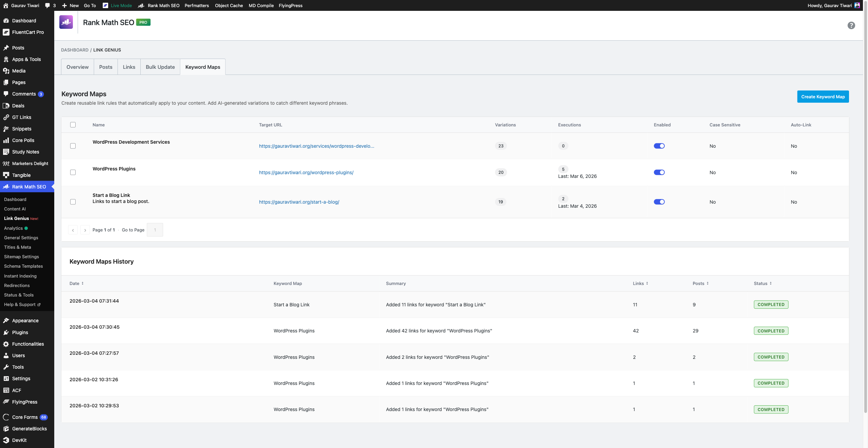Switch to the Bulk Update tab
This screenshot has height=448, width=868.
tap(160, 67)
